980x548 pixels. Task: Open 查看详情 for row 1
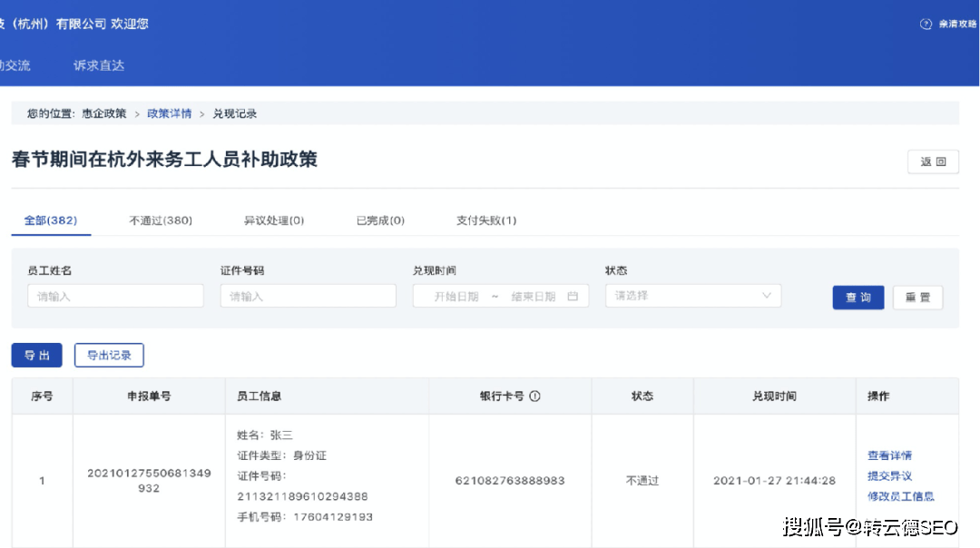pyautogui.click(x=889, y=455)
